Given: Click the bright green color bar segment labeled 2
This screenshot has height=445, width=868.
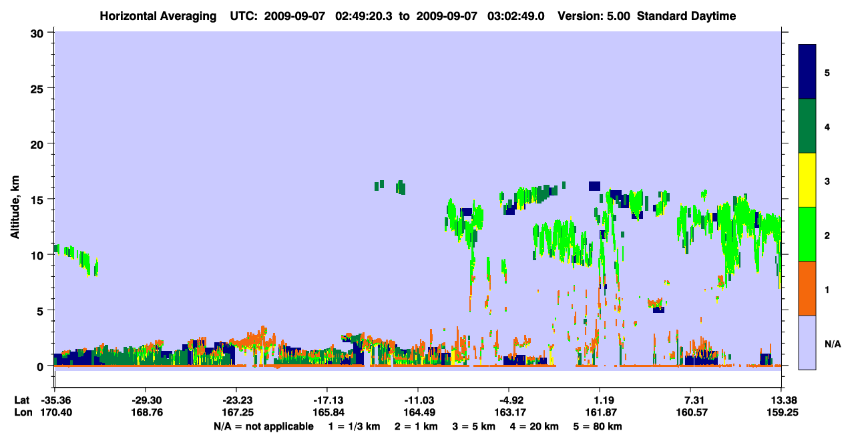Looking at the screenshot, I should (x=807, y=234).
